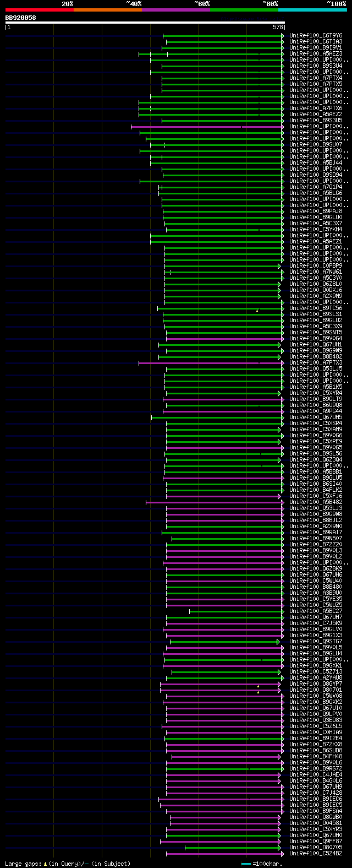Open hit UniRef100_A5AEZ3
352x868 pixels.
(316, 54)
